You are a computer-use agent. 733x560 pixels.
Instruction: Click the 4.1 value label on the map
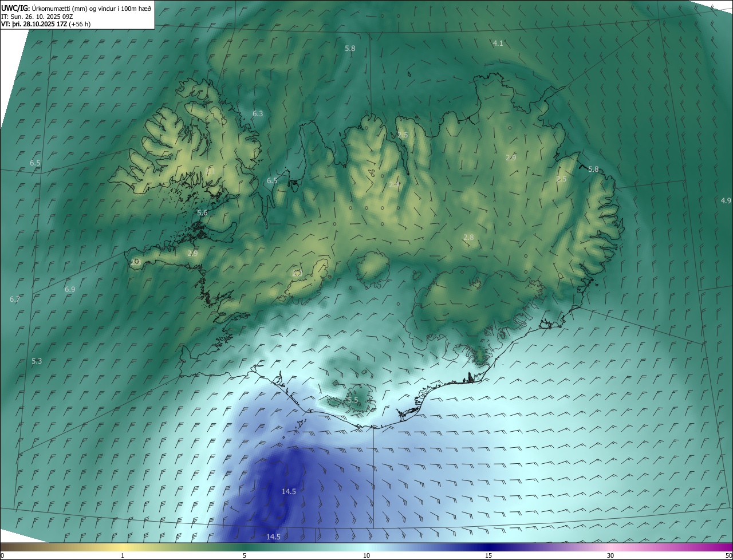(x=498, y=44)
